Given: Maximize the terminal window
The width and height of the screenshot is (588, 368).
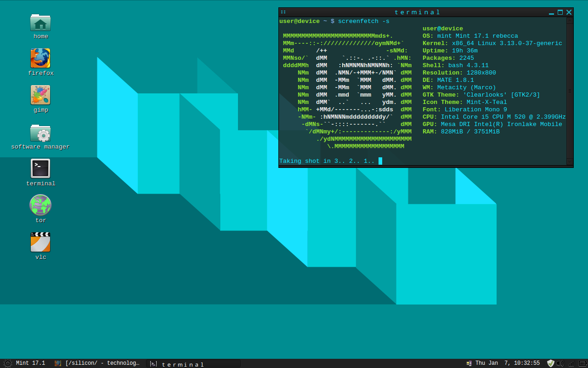Looking at the screenshot, I should [560, 12].
